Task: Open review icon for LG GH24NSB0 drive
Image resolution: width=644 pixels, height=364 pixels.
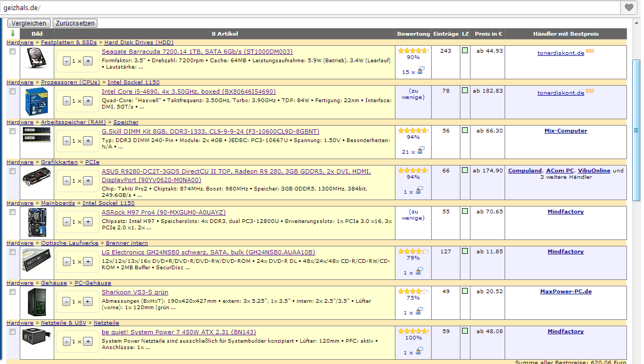Action: tap(420, 271)
